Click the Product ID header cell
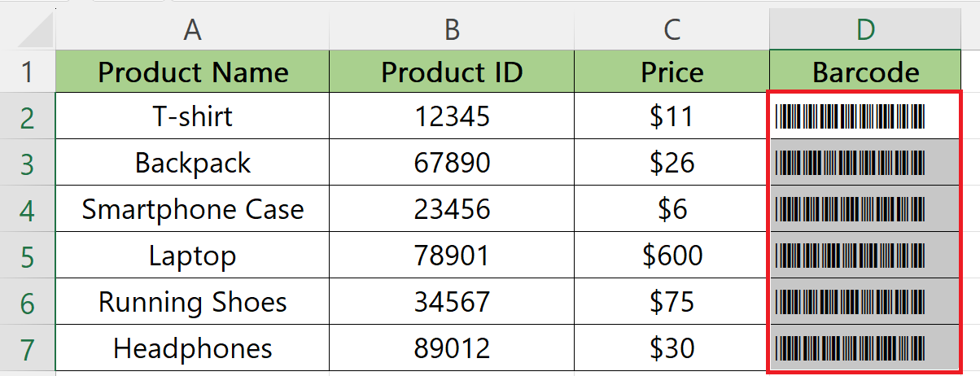This screenshot has height=376, width=980. [452, 71]
